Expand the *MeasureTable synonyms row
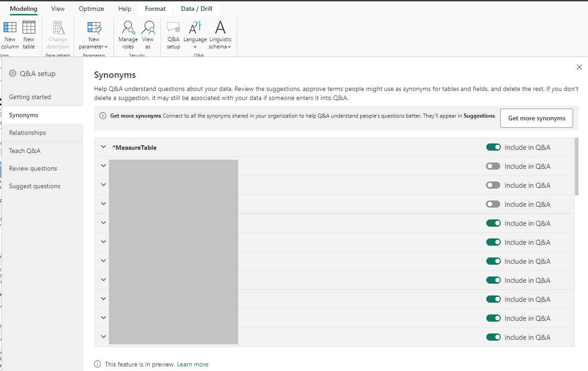This screenshot has width=588, height=371. [103, 147]
